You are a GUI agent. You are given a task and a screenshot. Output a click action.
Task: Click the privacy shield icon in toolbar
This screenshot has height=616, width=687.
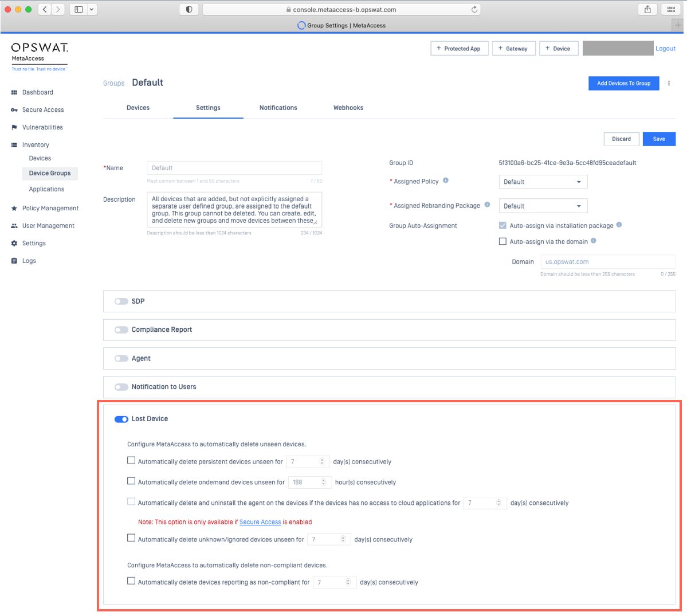coord(189,9)
